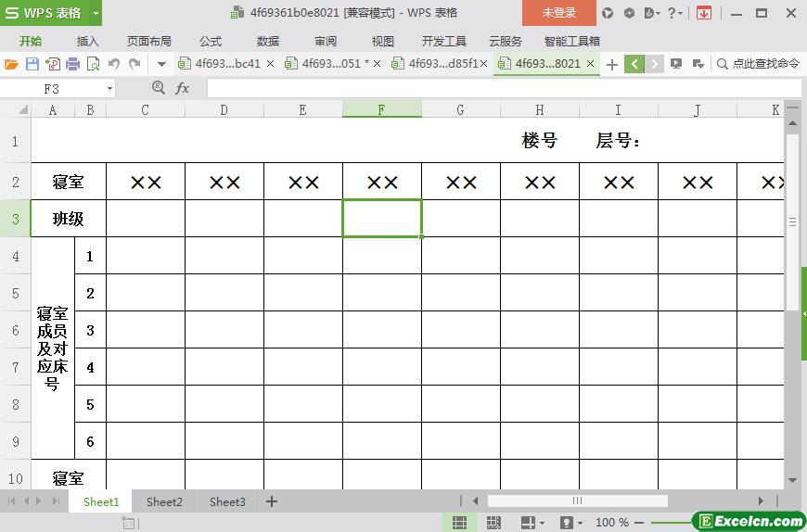The width and height of the screenshot is (807, 532).
Task: Click the horizontal scrollbar thumb
Action: click(578, 500)
